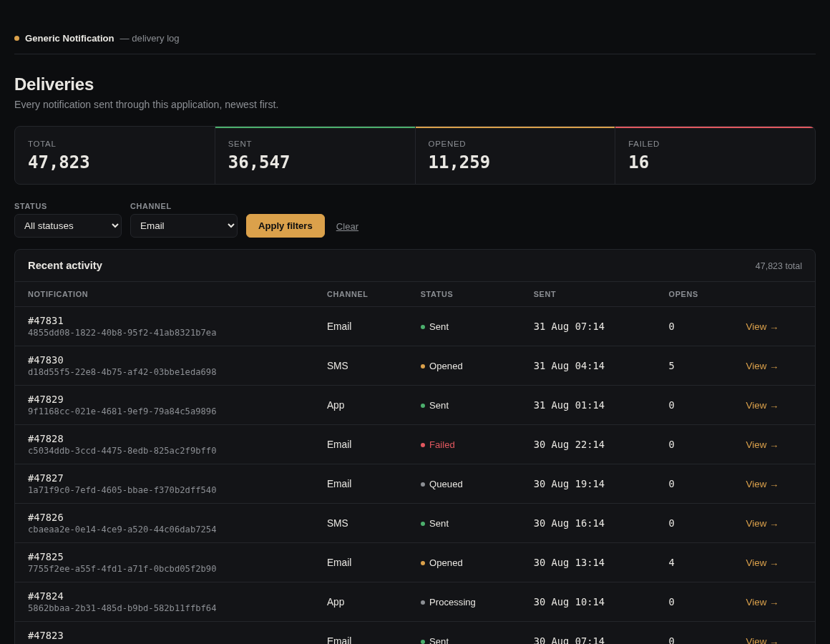Click UUID 5862bbaa-2b31-485d-b9bd-582b11ffbf64
830x644 pixels.
click(122, 608)
